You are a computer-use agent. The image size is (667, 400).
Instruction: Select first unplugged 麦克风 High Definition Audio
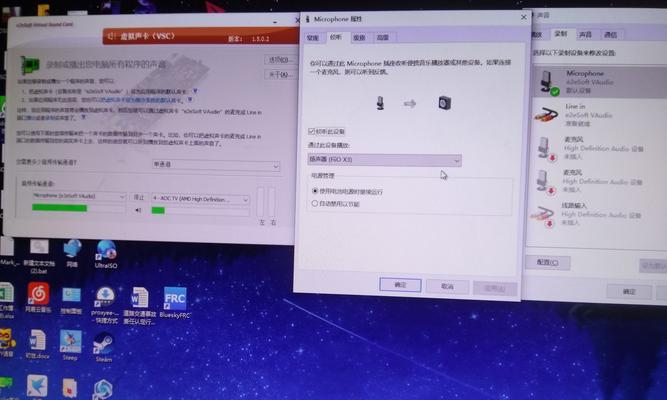599,148
